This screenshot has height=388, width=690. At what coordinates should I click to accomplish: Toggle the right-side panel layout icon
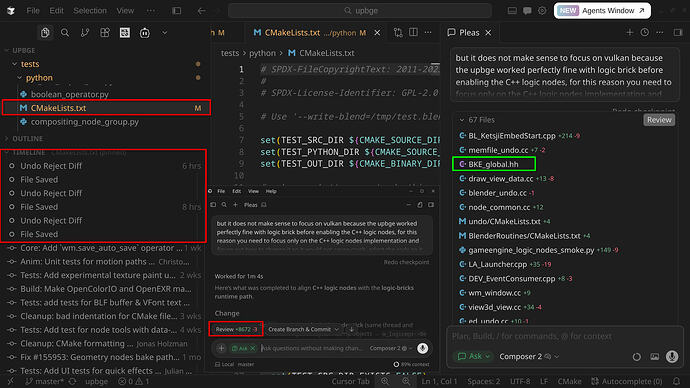[x=678, y=33]
